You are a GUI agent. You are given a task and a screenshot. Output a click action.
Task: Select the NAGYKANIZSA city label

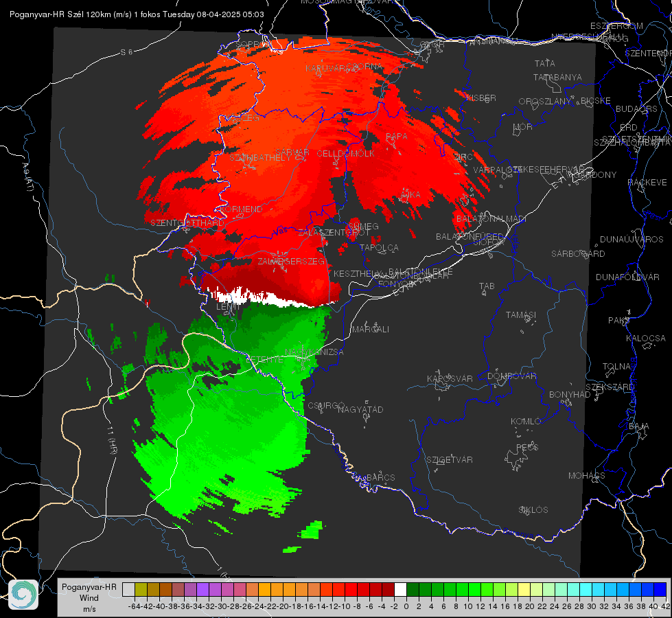tap(314, 352)
